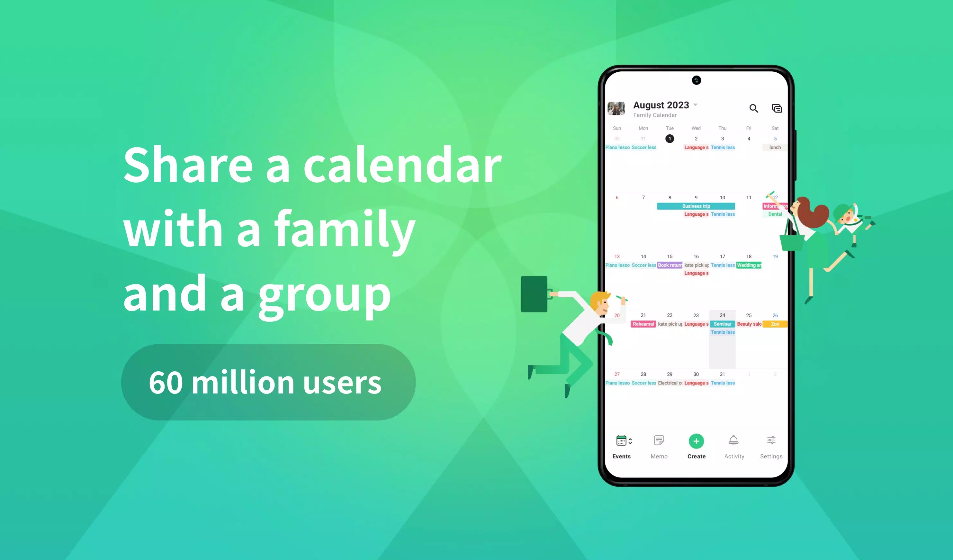Toggle visibility of Business trip event August 8-10
The height and width of the screenshot is (560, 953).
coord(696,206)
